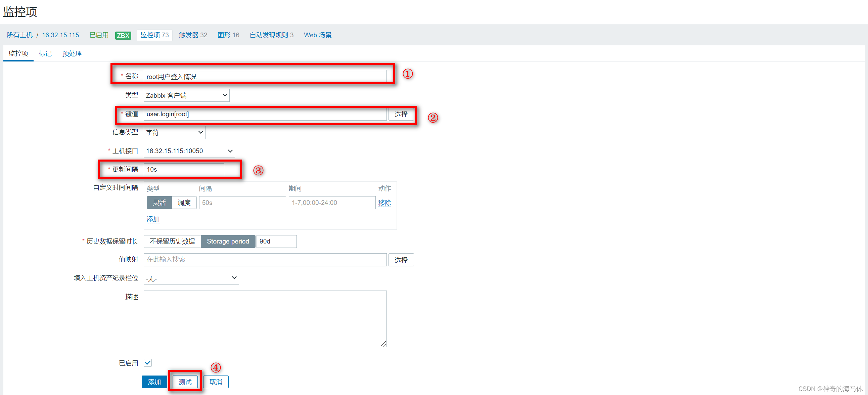Open the 填入主机资产纪录栏位 dropdown
The height and width of the screenshot is (395, 868).
[191, 278]
